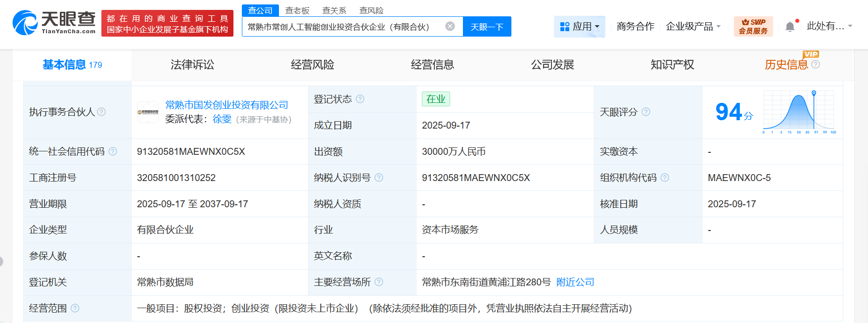The height and width of the screenshot is (323, 868).
Task: Click help icon beside 执行事务合伙人
Action: pos(101,112)
